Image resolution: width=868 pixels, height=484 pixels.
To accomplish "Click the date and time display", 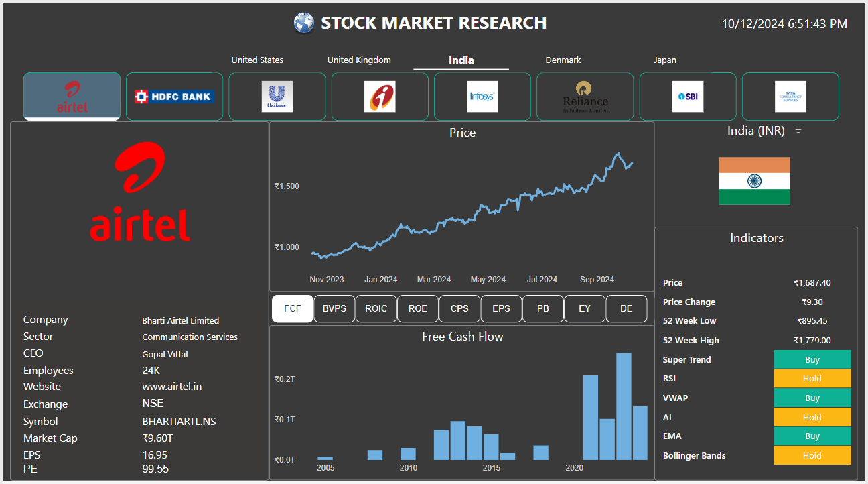I will pos(784,24).
